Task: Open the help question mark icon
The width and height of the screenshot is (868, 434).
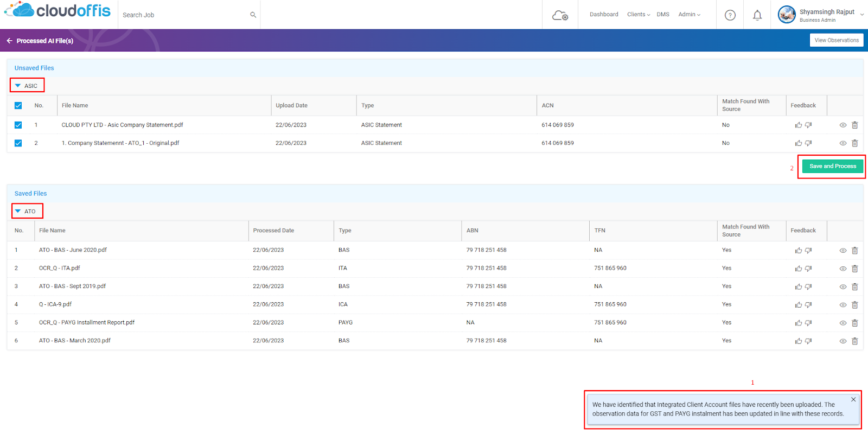Action: (x=730, y=15)
